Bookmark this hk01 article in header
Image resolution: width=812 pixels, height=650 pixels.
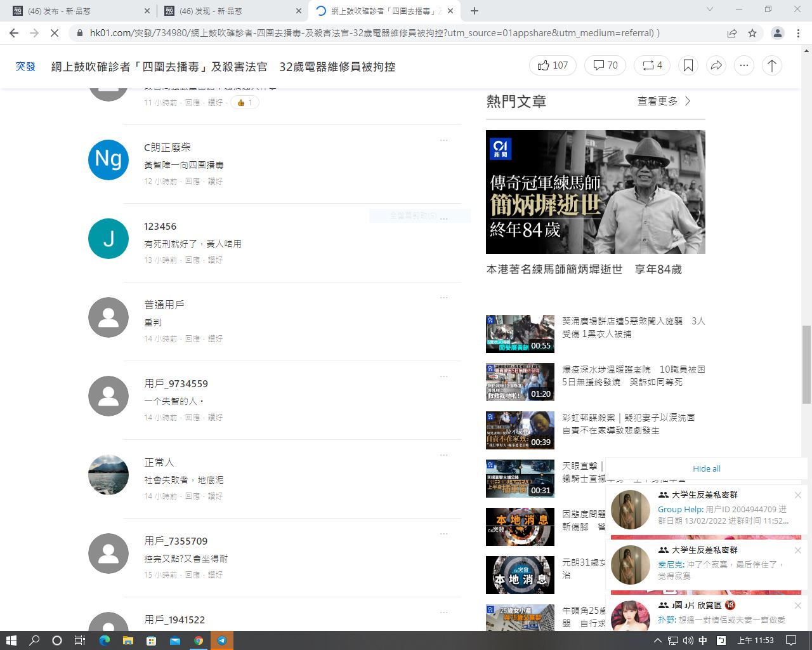tap(688, 65)
